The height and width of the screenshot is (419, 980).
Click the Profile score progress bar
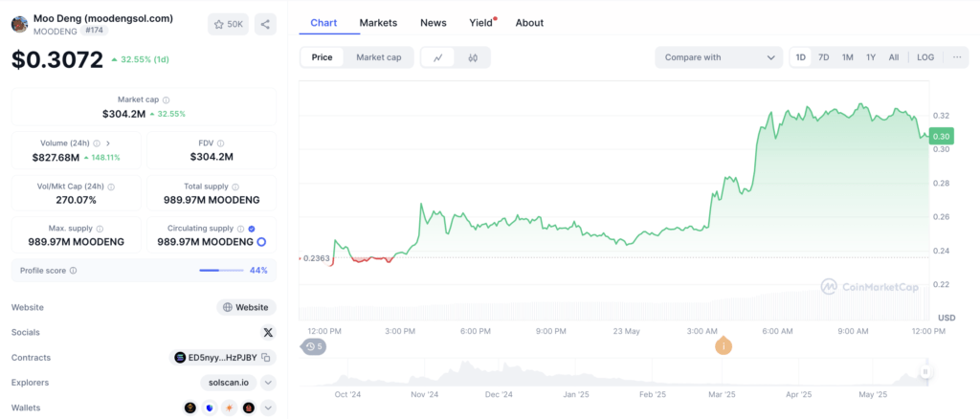click(x=221, y=271)
